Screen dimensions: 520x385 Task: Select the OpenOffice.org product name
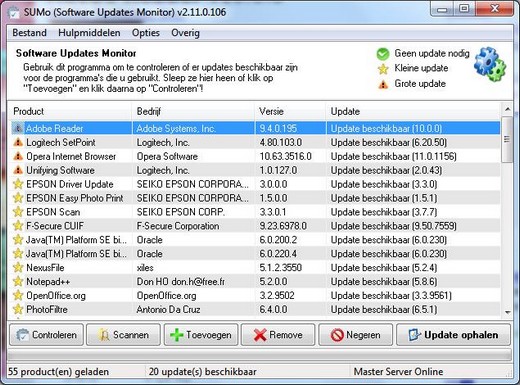coord(56,296)
